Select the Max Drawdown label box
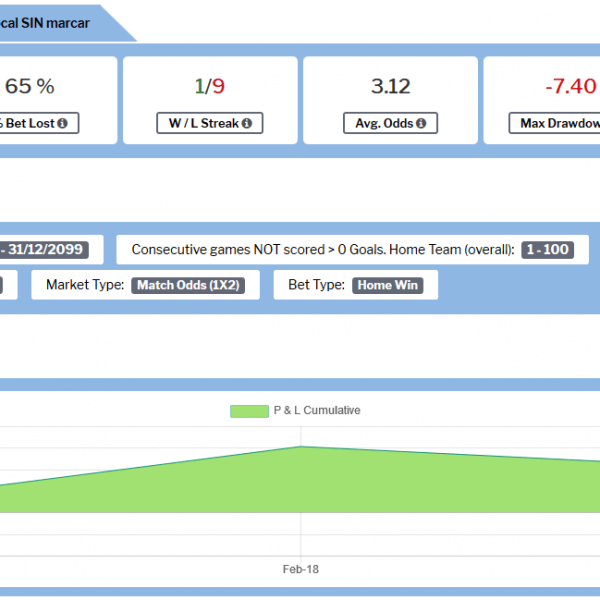 (x=555, y=123)
